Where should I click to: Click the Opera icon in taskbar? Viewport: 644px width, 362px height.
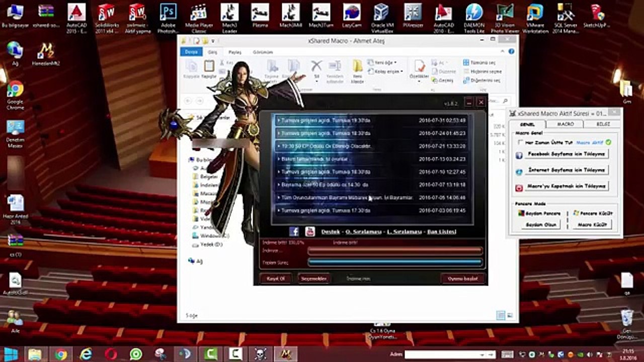[111, 354]
